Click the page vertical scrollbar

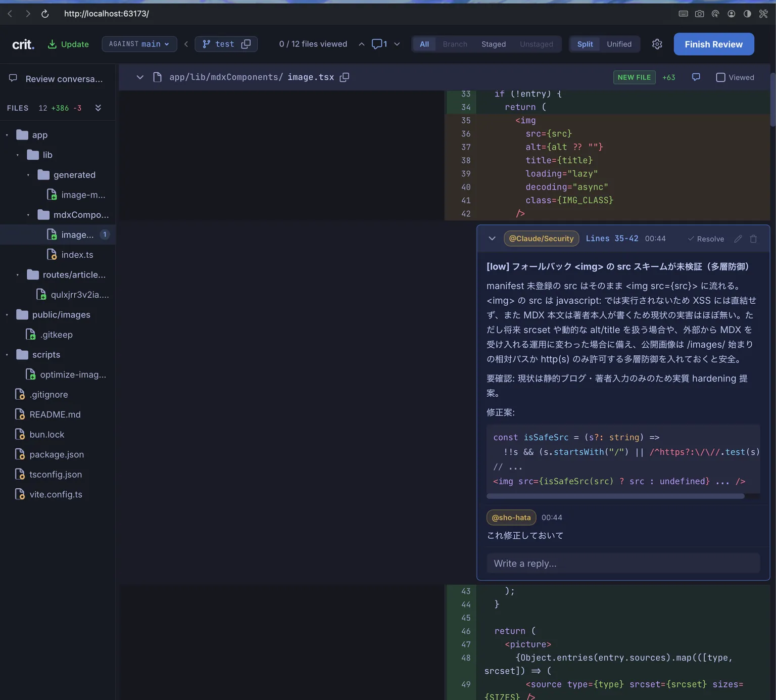point(772,100)
